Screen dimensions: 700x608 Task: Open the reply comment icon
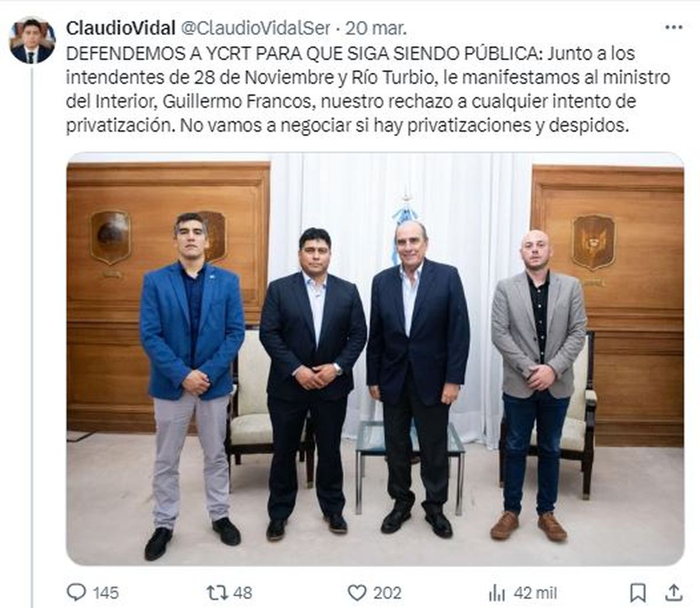pyautogui.click(x=76, y=593)
